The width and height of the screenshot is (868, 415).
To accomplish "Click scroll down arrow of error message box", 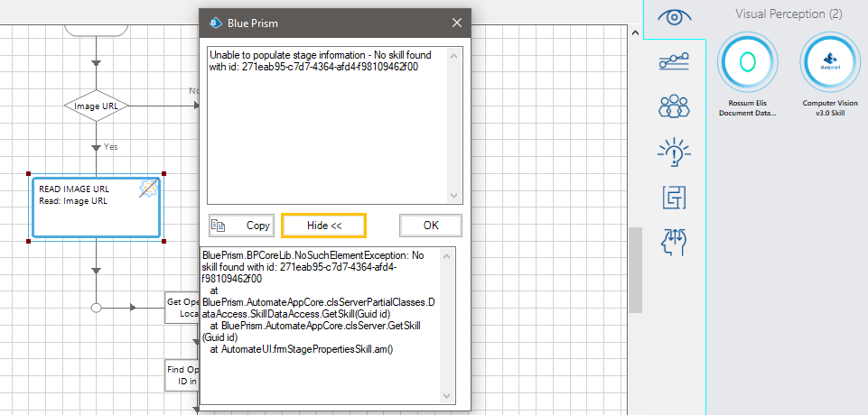I will point(454,196).
